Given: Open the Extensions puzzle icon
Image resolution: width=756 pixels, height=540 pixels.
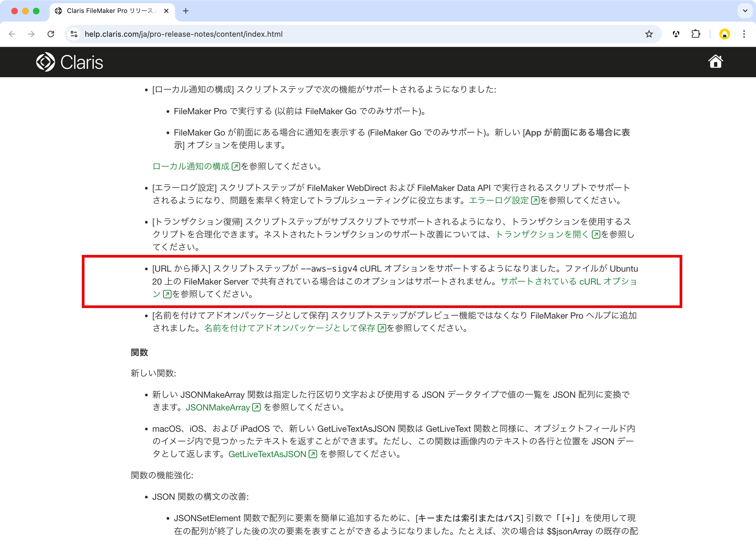Looking at the screenshot, I should coord(696,34).
